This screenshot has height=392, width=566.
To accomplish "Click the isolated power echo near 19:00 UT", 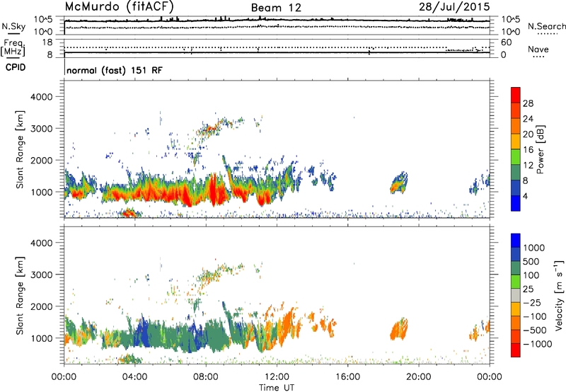I will [398, 183].
